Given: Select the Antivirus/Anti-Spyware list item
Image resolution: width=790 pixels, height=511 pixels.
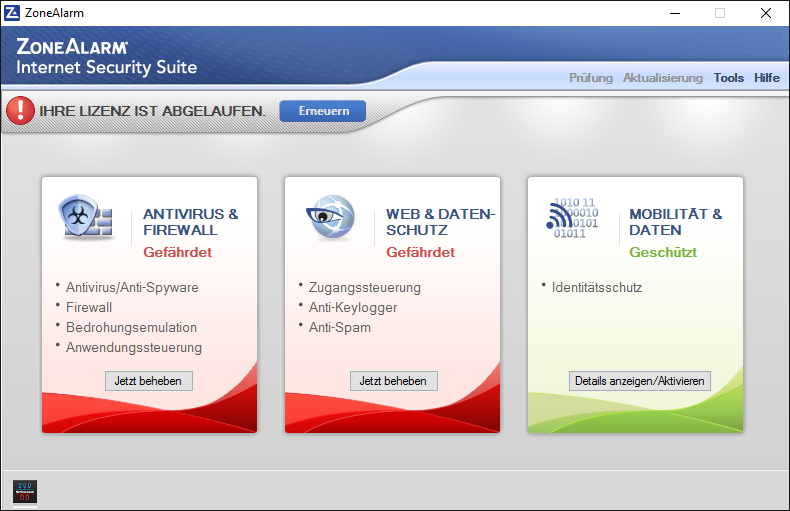Looking at the screenshot, I should click(x=132, y=287).
